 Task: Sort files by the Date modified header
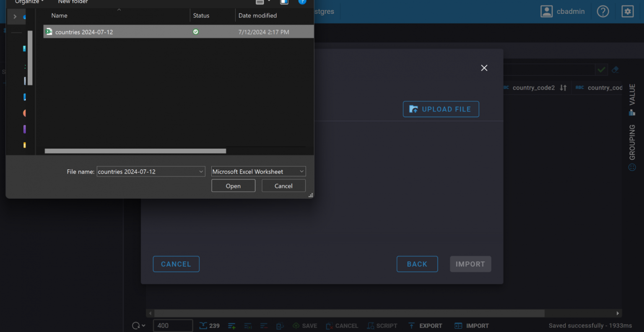(x=257, y=16)
